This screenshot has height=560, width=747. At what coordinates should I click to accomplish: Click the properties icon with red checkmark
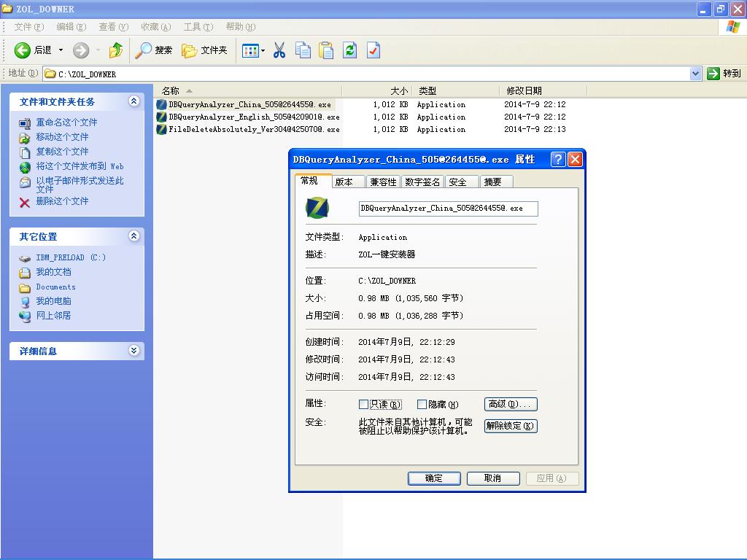coord(373,50)
